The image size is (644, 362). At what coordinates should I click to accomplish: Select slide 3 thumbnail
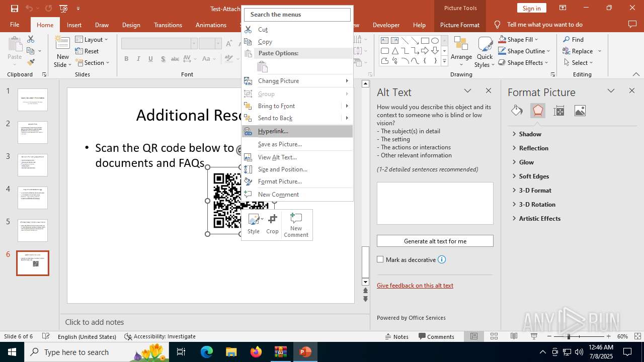click(x=33, y=165)
